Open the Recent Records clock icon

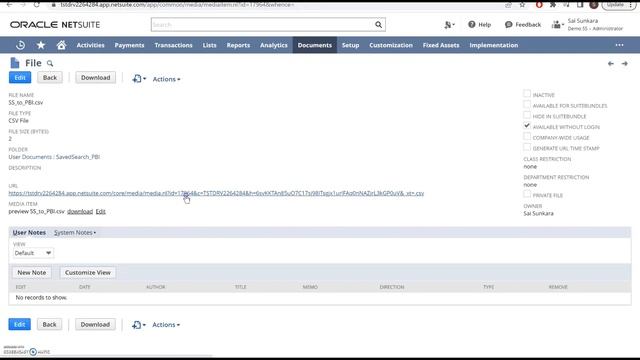coord(20,45)
